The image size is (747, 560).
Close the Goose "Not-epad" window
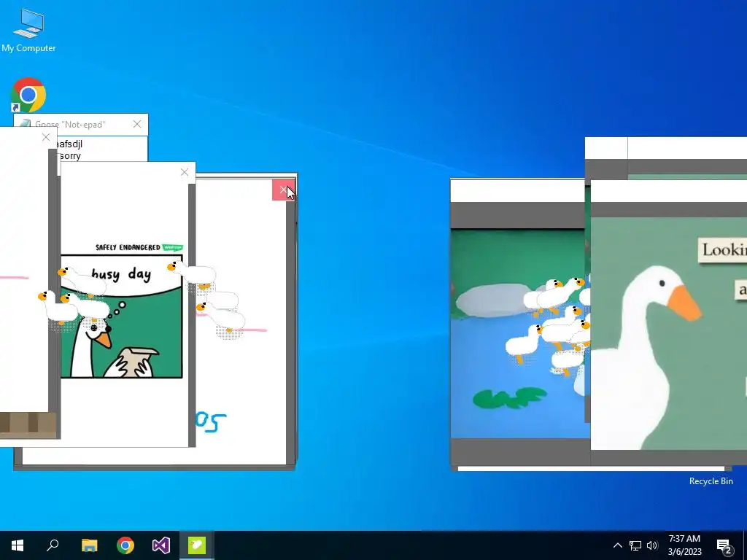(x=137, y=124)
